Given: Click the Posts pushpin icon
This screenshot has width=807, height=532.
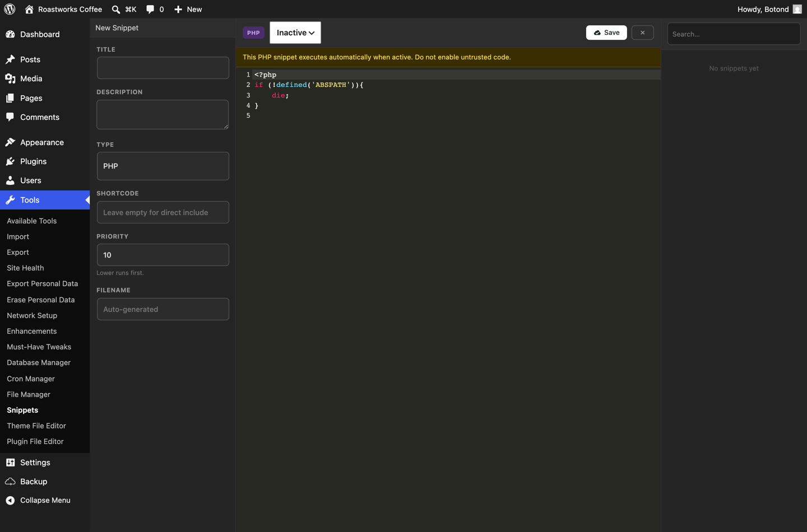Looking at the screenshot, I should coord(10,59).
